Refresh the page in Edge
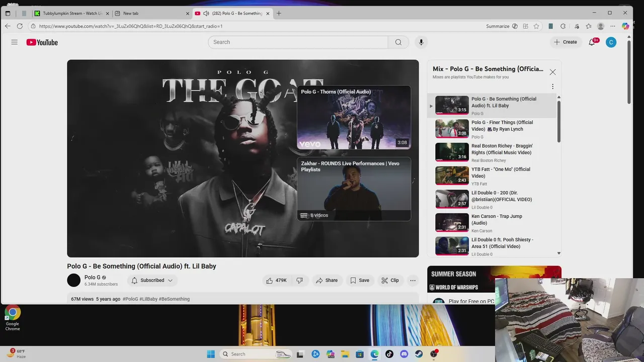 20,26
